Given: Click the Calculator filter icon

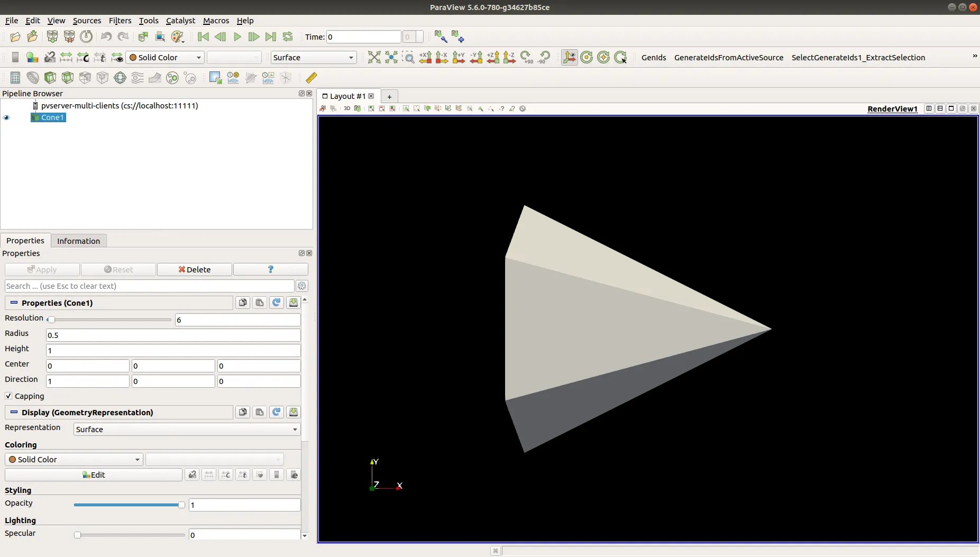Looking at the screenshot, I should (x=15, y=78).
